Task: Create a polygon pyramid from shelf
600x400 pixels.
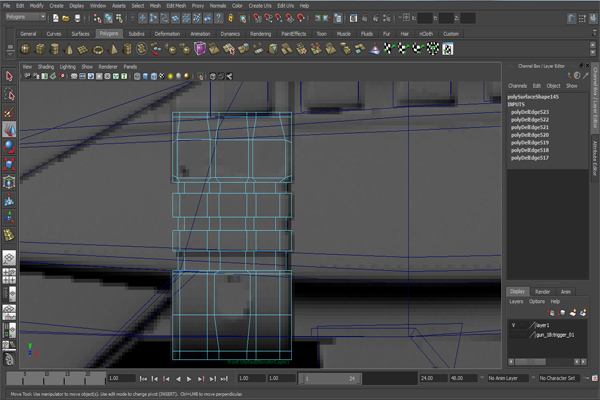Action: pyautogui.click(x=112, y=49)
